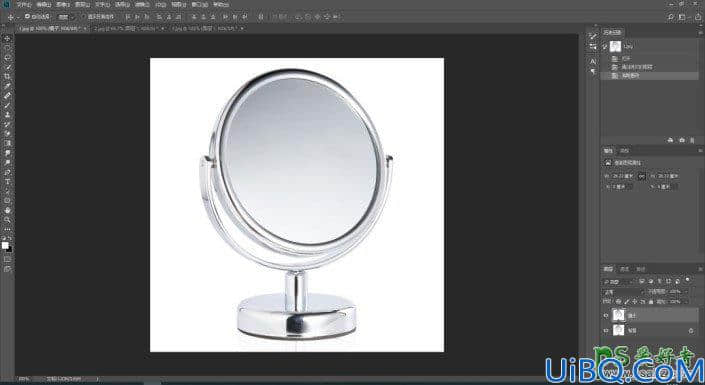Create new document from current history state
Viewport: 705px width, 385px height.
(x=670, y=140)
